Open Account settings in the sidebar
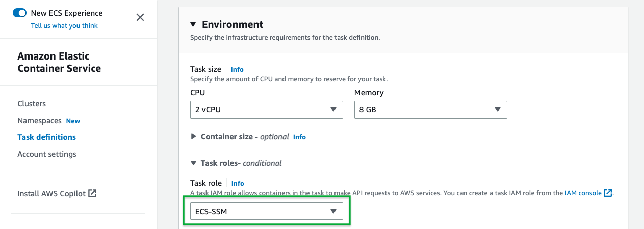 pyautogui.click(x=47, y=154)
